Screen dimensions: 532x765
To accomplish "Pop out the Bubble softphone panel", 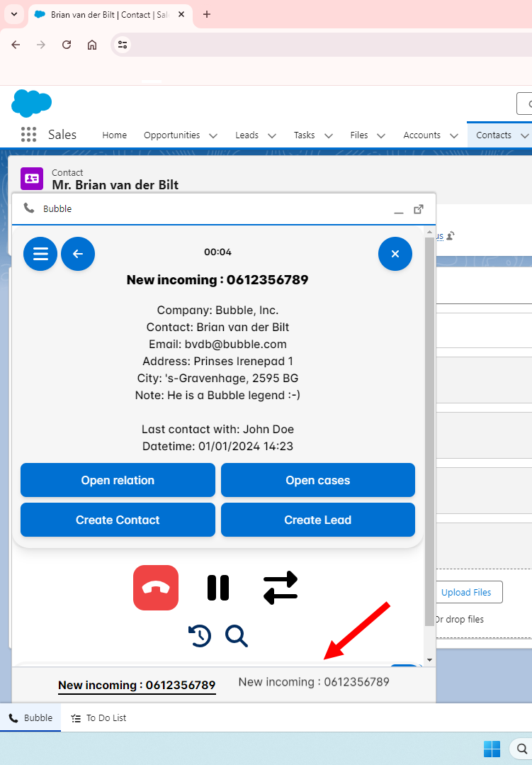I will click(x=419, y=209).
